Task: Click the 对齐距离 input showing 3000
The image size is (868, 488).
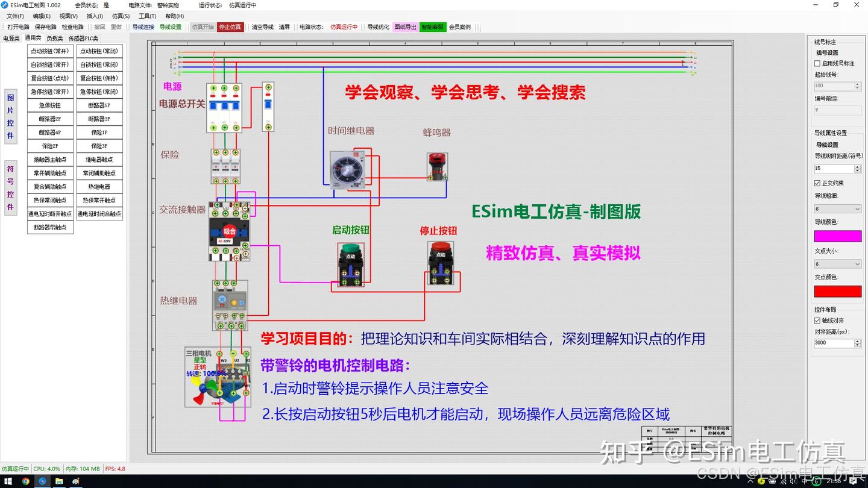Action: (x=834, y=343)
